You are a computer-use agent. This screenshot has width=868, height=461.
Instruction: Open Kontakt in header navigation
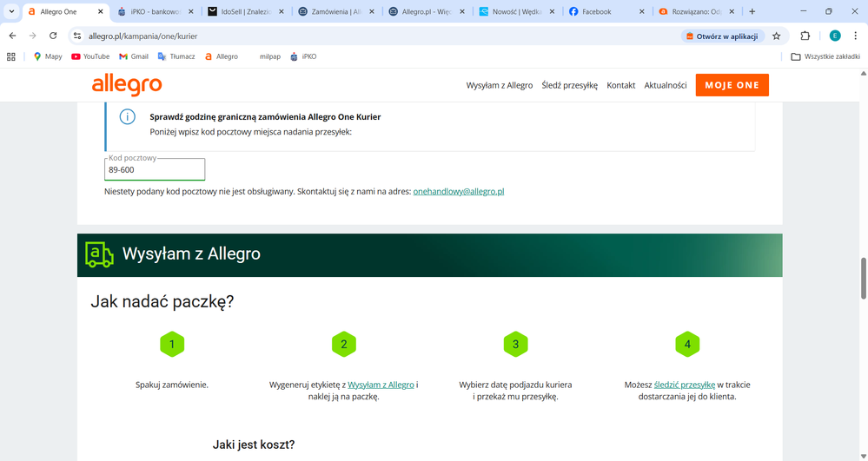621,85
